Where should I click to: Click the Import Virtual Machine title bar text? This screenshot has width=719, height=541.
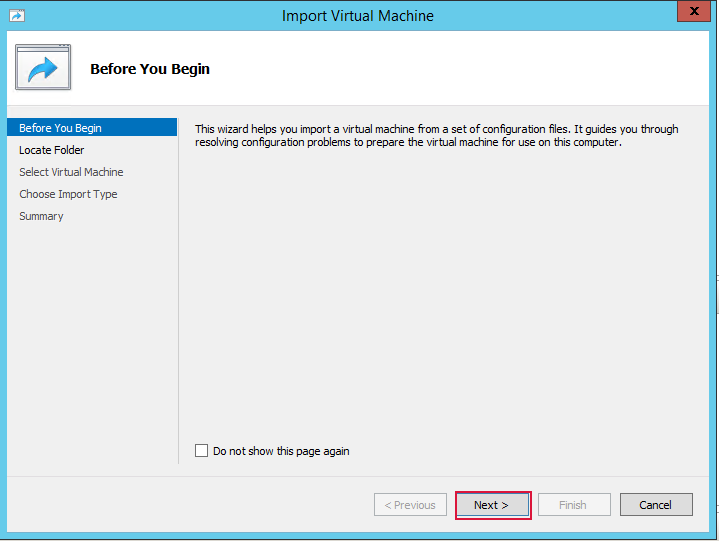tap(358, 16)
